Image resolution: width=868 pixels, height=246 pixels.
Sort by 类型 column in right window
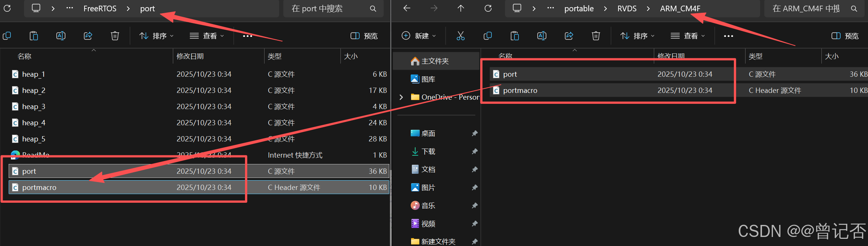756,56
